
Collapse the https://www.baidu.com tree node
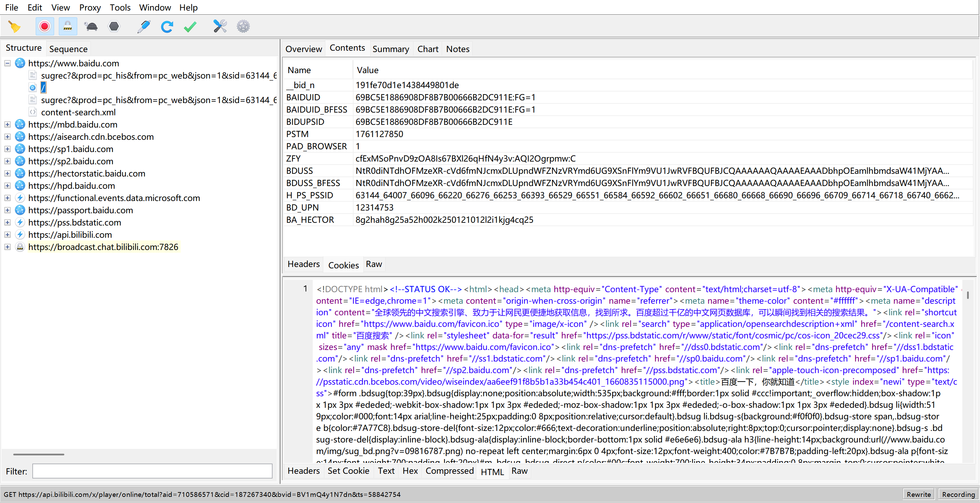click(7, 63)
